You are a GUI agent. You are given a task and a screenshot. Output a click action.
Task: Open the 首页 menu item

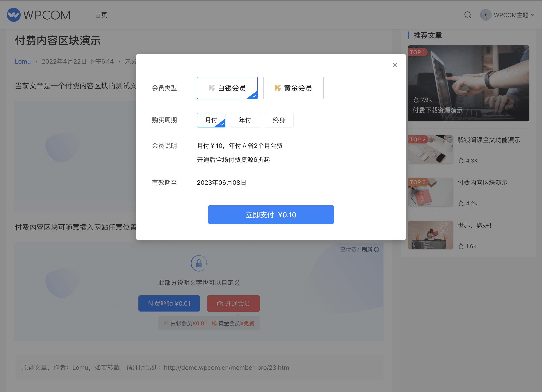coord(101,15)
